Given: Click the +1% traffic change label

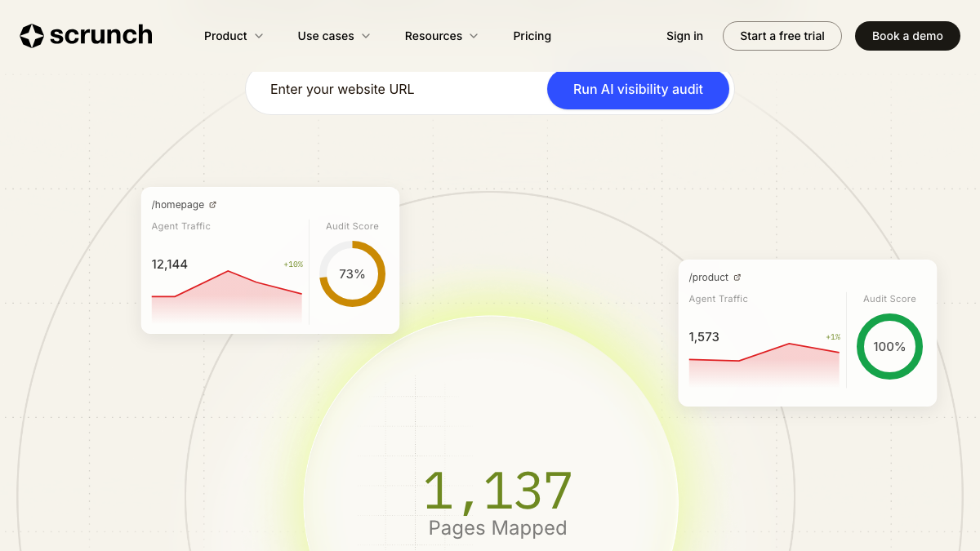Looking at the screenshot, I should 833,337.
